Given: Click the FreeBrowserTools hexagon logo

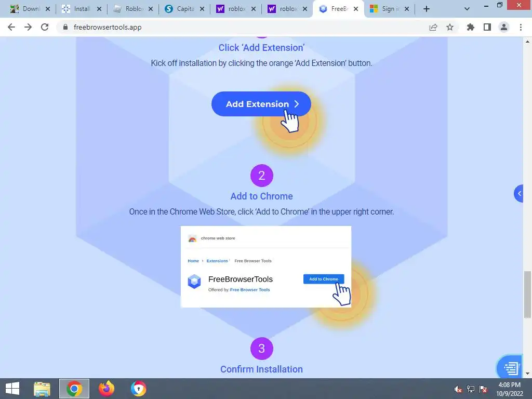Looking at the screenshot, I should tap(194, 282).
